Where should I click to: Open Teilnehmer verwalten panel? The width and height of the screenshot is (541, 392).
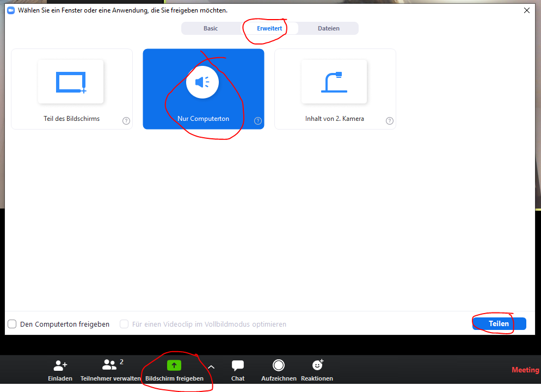[110, 371]
